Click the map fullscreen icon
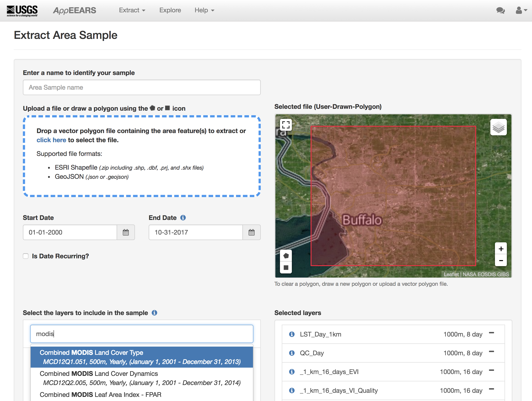The image size is (532, 401). [x=286, y=125]
